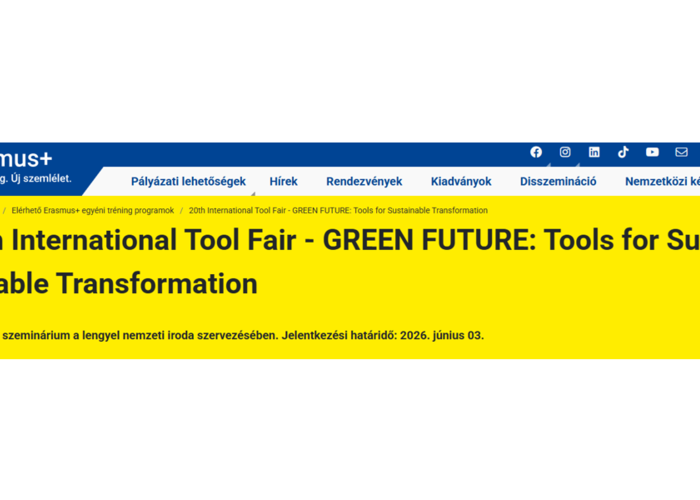700x500 pixels.
Task: Click breadcrumb 20th International Tool Fair
Action: click(338, 210)
